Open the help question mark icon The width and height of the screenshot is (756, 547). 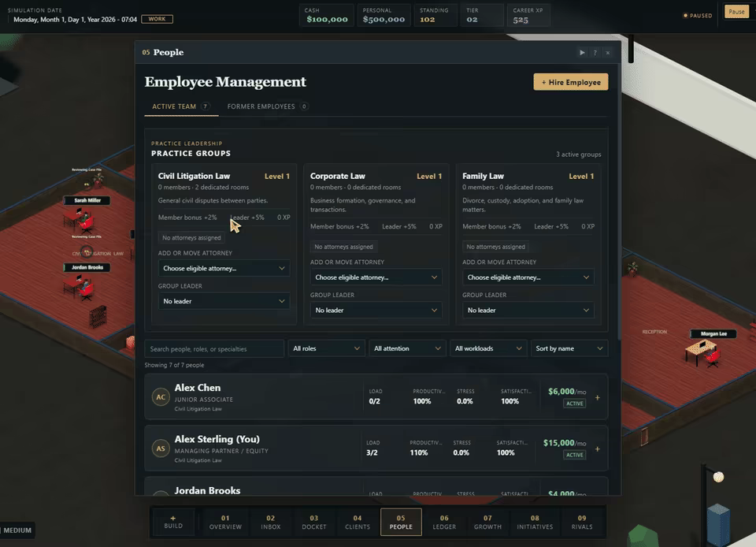pyautogui.click(x=595, y=53)
